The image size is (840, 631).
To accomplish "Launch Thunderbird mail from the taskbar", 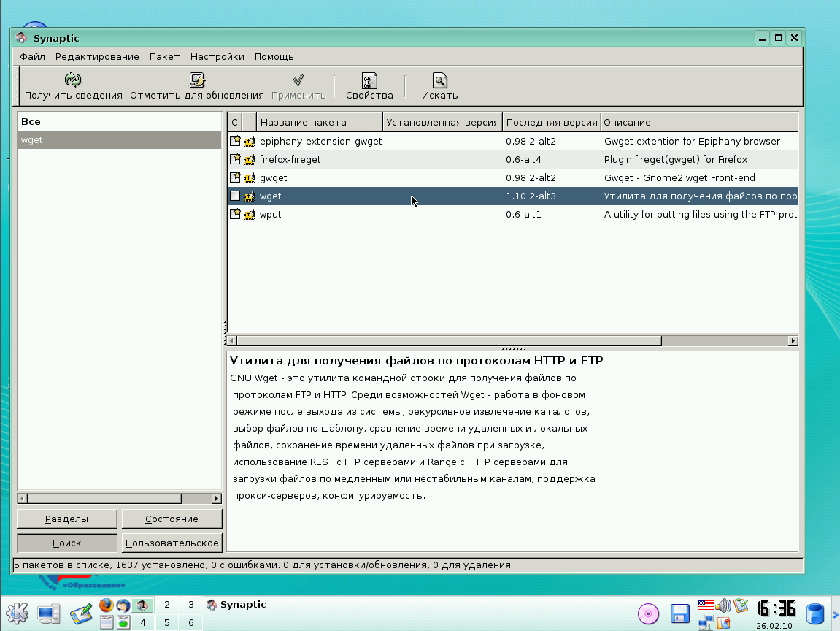I will 123,605.
